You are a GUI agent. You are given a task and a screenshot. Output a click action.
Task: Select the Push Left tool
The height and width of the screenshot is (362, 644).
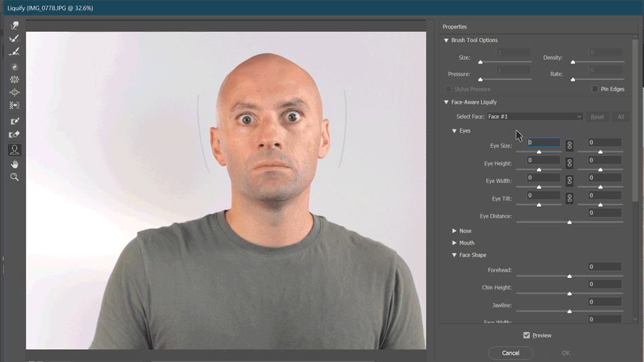(x=14, y=106)
